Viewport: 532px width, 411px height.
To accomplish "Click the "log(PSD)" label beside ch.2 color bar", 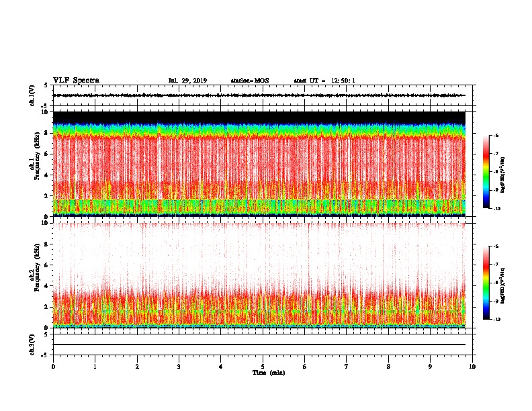I will [503, 286].
